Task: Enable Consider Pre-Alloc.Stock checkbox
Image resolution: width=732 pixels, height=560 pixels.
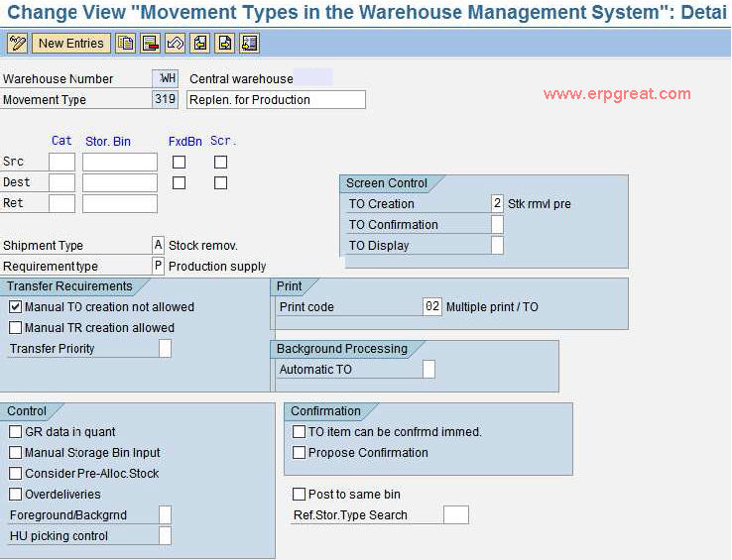Action: [16, 473]
